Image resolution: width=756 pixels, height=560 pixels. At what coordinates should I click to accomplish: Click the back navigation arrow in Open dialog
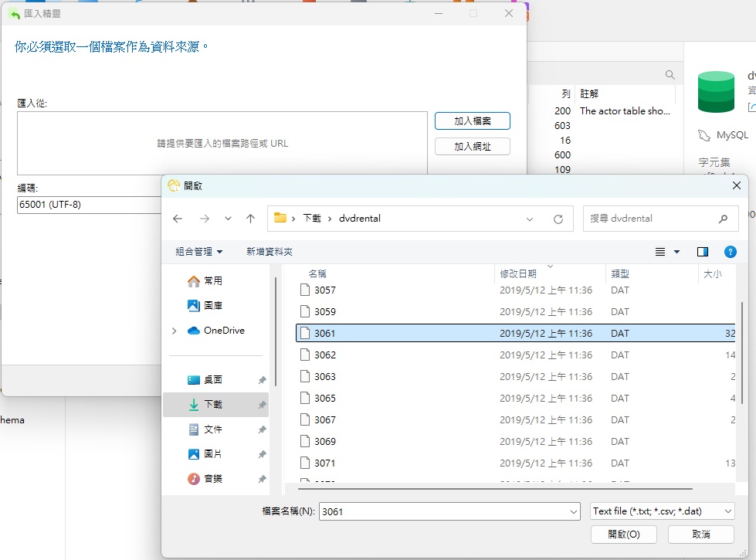coord(178,219)
